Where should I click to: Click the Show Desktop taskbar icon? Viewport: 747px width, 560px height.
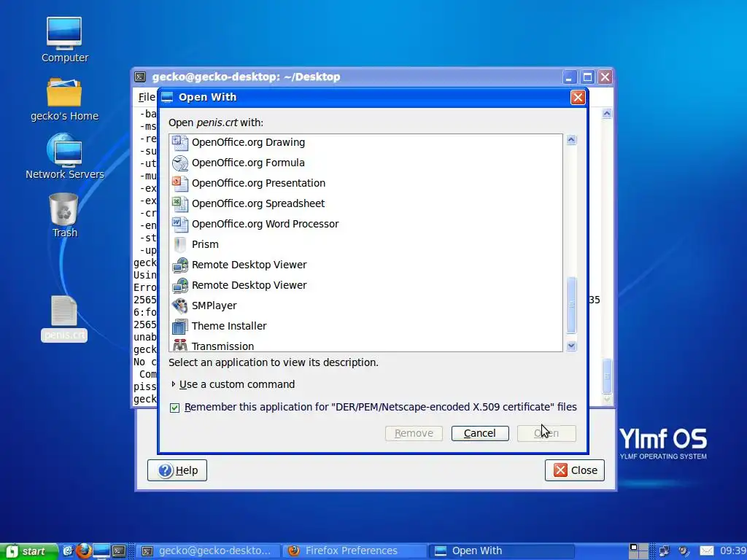pyautogui.click(x=101, y=551)
